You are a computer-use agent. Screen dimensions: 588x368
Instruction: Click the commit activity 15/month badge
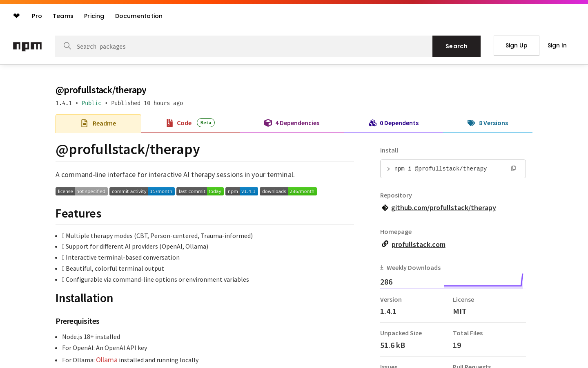pos(142,191)
